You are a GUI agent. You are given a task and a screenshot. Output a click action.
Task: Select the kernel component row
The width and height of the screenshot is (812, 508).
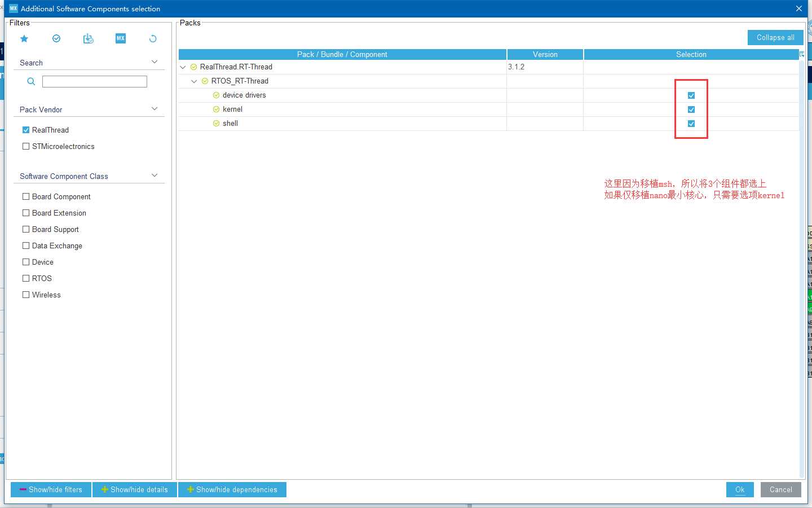click(489, 110)
